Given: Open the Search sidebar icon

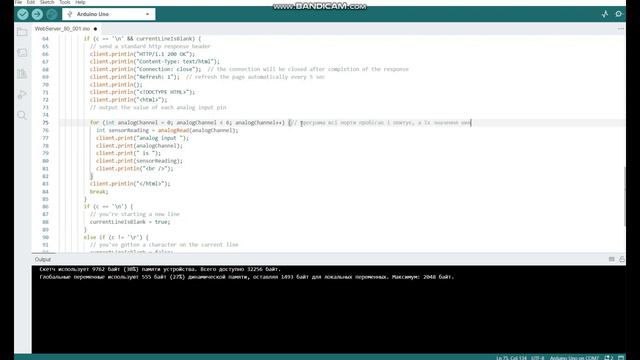Looking at the screenshot, I should coord(22,115).
